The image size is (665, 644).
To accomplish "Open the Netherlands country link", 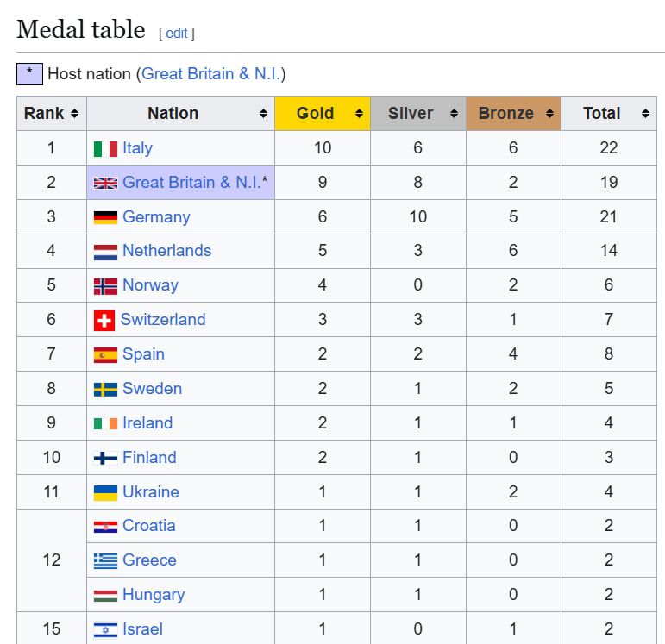I will pyautogui.click(x=166, y=251).
